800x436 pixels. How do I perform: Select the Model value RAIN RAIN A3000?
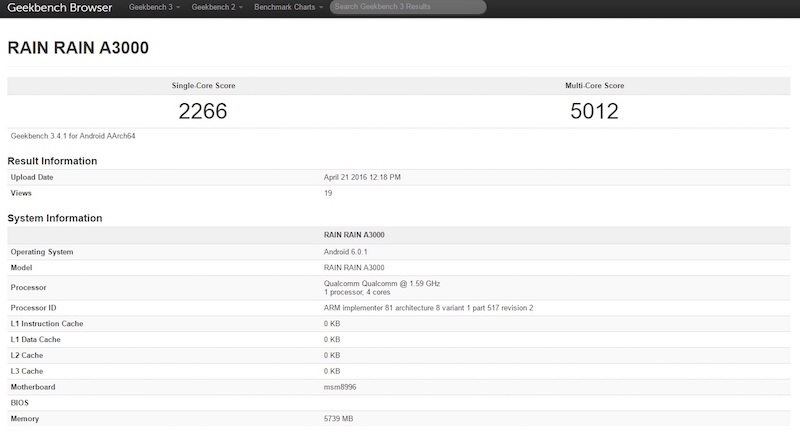354,268
